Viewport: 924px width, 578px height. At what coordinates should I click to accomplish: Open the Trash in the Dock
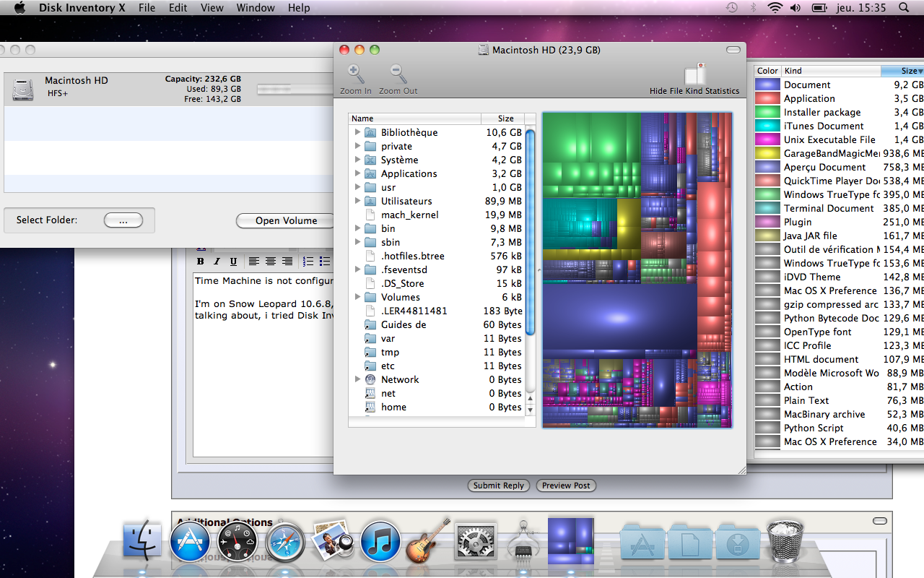[x=785, y=540]
